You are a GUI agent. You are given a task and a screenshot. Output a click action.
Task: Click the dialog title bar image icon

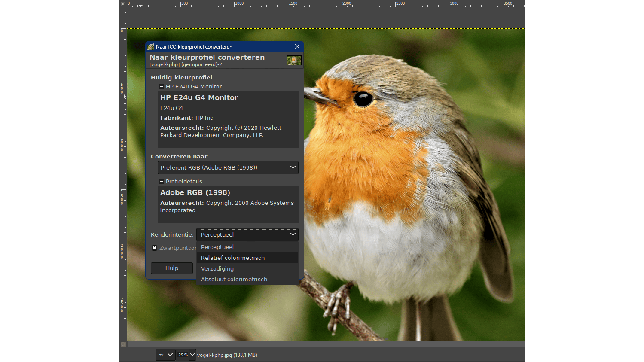[x=150, y=47]
